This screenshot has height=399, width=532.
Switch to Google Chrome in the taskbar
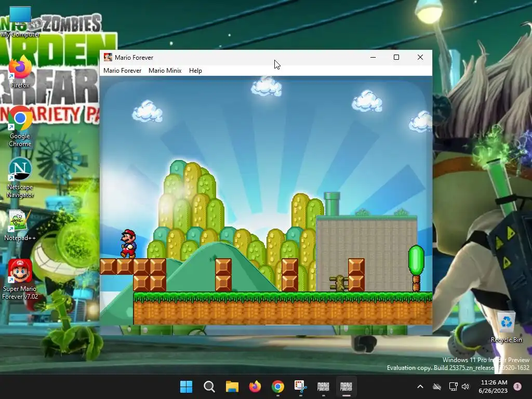[278, 387]
